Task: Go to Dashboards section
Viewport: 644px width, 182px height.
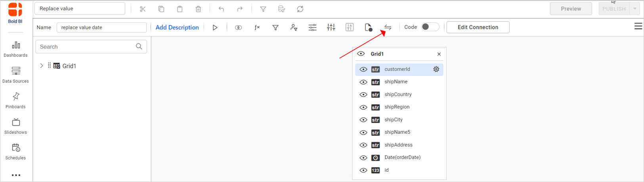Action: pyautogui.click(x=16, y=49)
